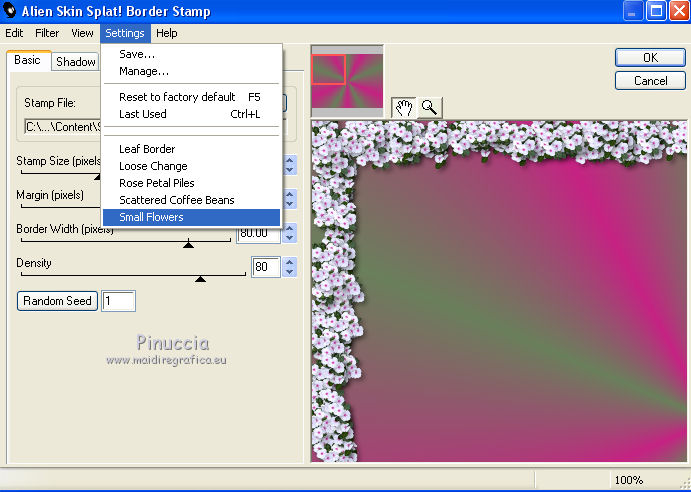This screenshot has width=691, height=492.
Task: Decrease Density with down arrow
Action: 290,272
